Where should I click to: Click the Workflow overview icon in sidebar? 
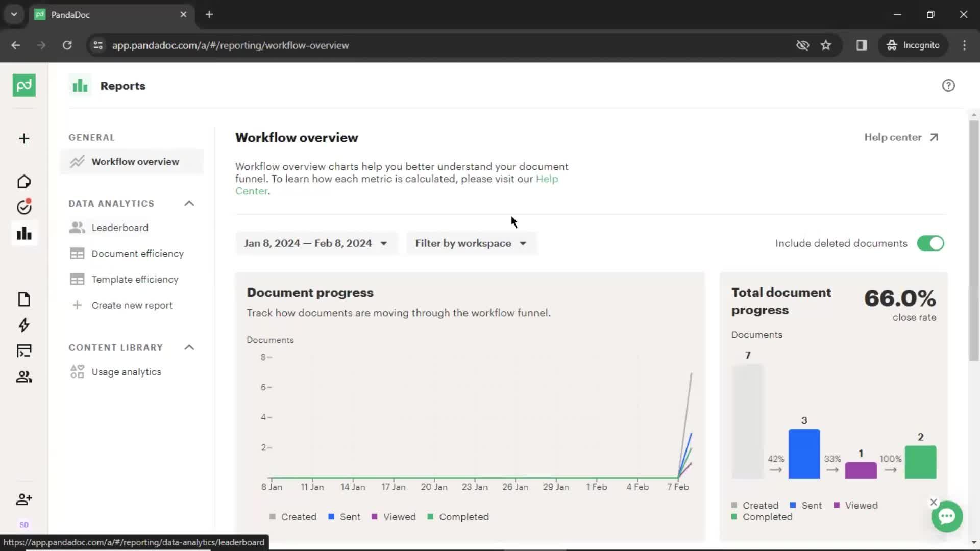point(76,161)
